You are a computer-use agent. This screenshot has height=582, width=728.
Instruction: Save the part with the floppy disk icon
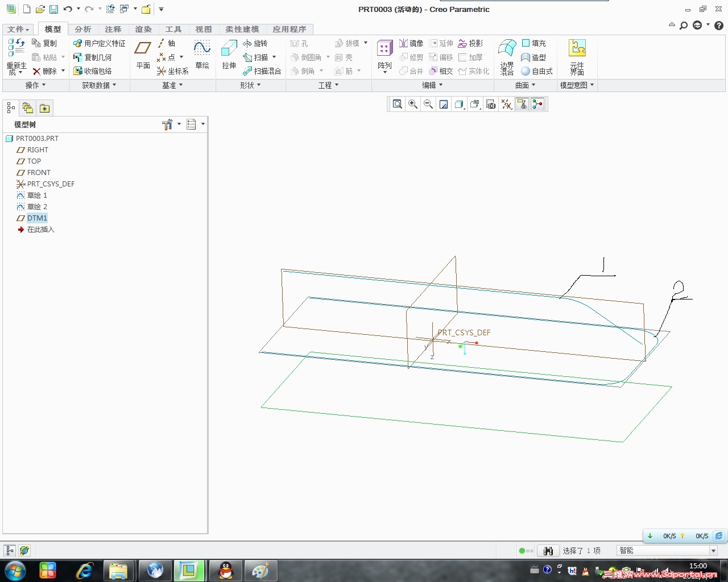[x=53, y=9]
